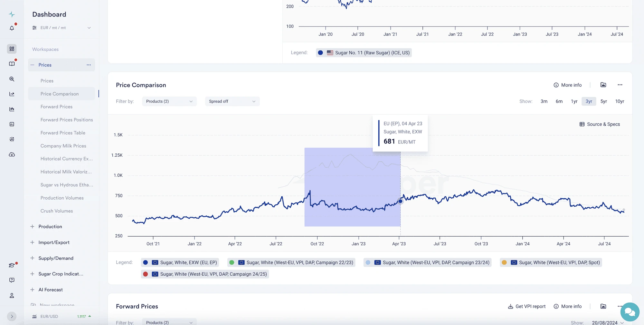Screen dimensions: 644x325
Task: Open Crush Volumes page
Action: click(57, 211)
